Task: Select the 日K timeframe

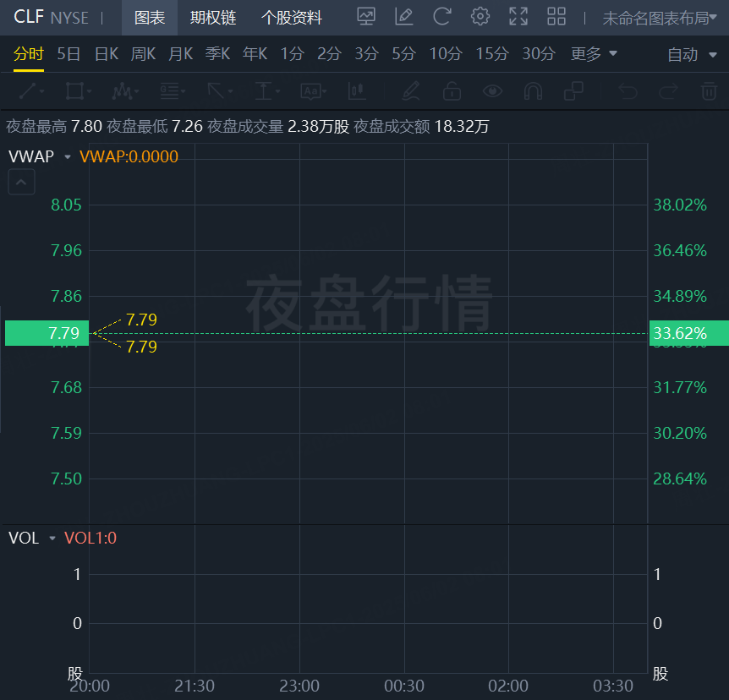Action: pos(107,54)
